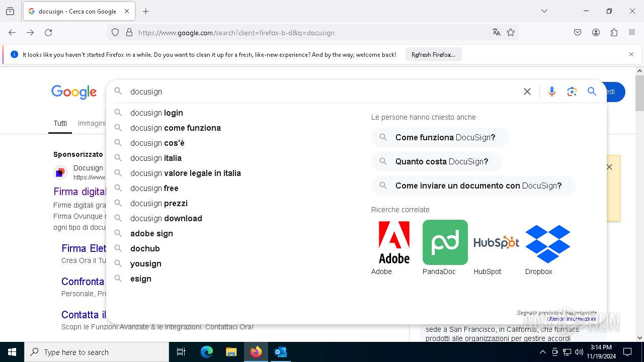Click the site security padlock icon
The height and width of the screenshot is (362, 644).
(x=129, y=33)
